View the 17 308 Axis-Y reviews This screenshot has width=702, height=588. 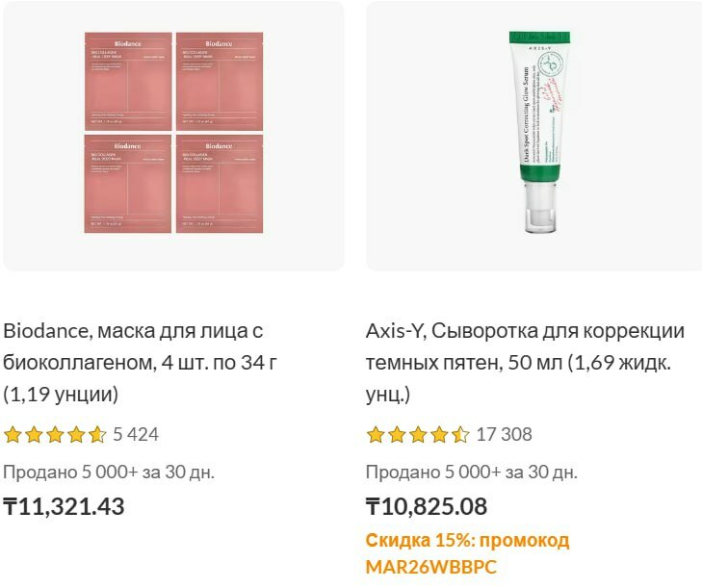pyautogui.click(x=504, y=435)
